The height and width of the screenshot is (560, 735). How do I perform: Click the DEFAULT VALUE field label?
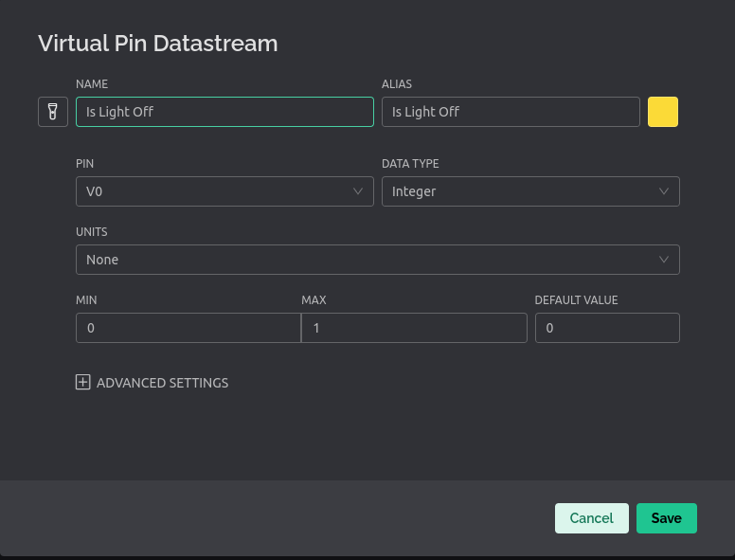(576, 299)
